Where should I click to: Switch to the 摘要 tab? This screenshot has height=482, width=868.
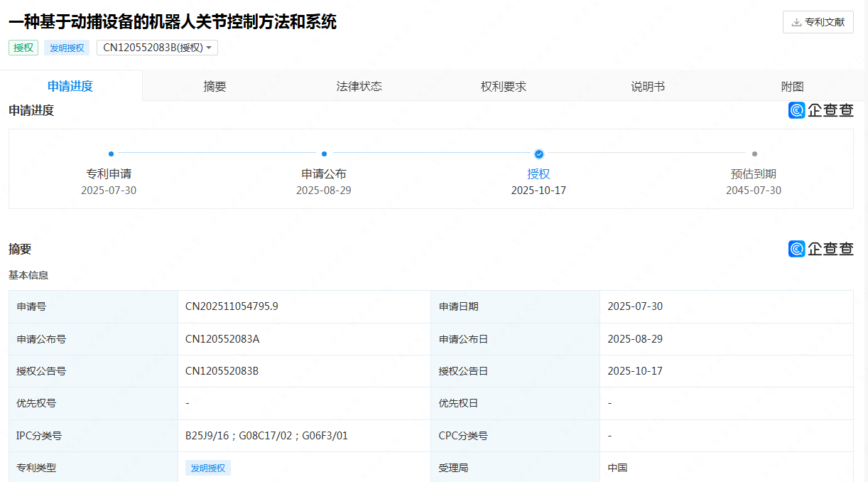(x=215, y=87)
